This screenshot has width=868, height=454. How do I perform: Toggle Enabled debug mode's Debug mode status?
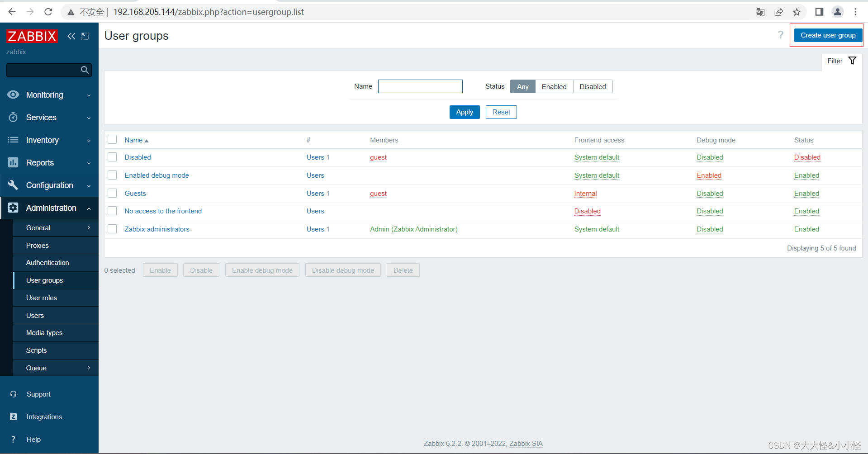709,175
